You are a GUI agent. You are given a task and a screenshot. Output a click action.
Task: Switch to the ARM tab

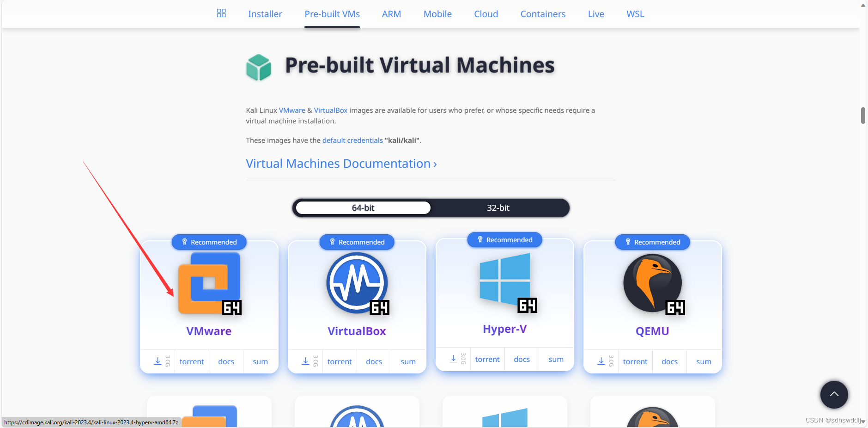[391, 14]
